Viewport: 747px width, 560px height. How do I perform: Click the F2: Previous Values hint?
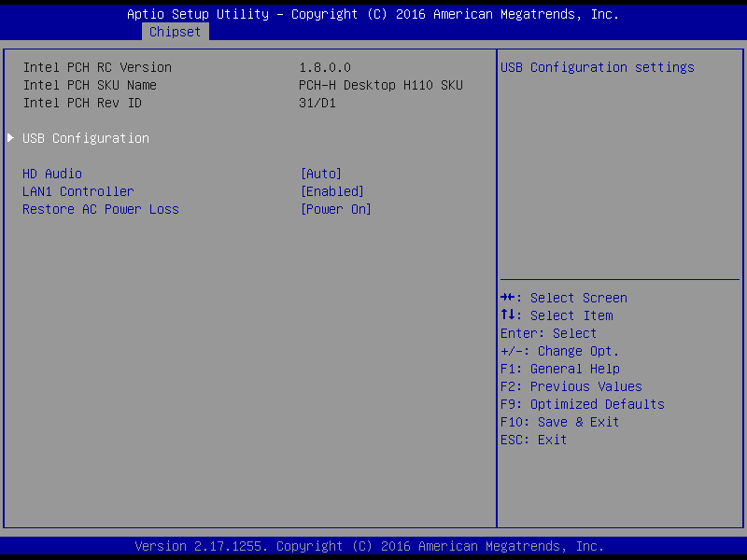(571, 386)
